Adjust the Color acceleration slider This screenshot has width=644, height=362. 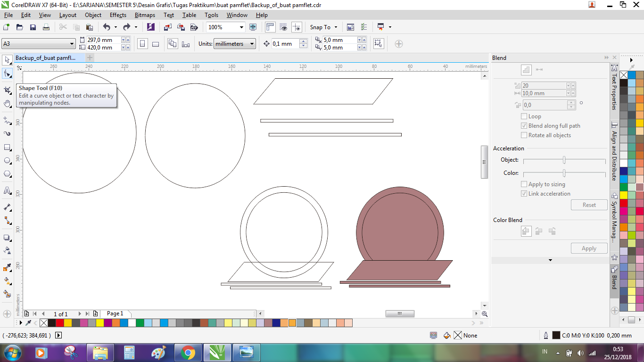(564, 173)
